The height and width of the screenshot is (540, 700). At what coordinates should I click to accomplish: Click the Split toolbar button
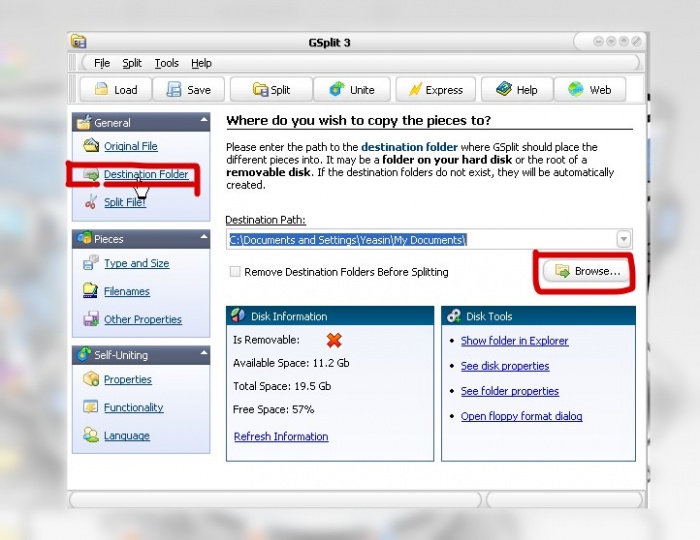coord(271,90)
